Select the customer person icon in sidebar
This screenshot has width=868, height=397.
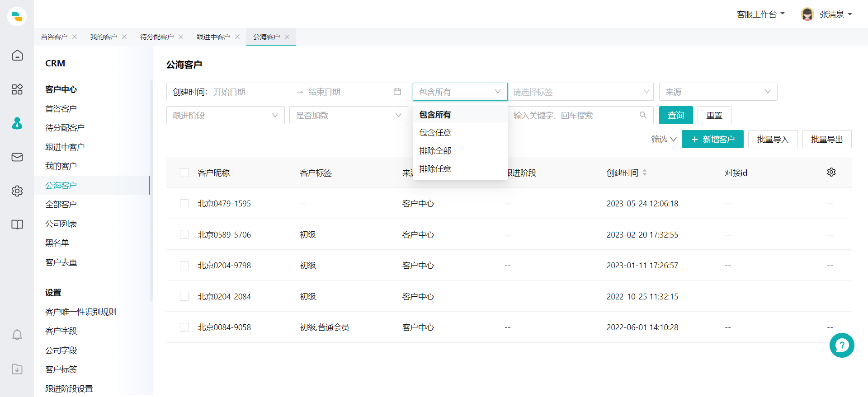[17, 123]
